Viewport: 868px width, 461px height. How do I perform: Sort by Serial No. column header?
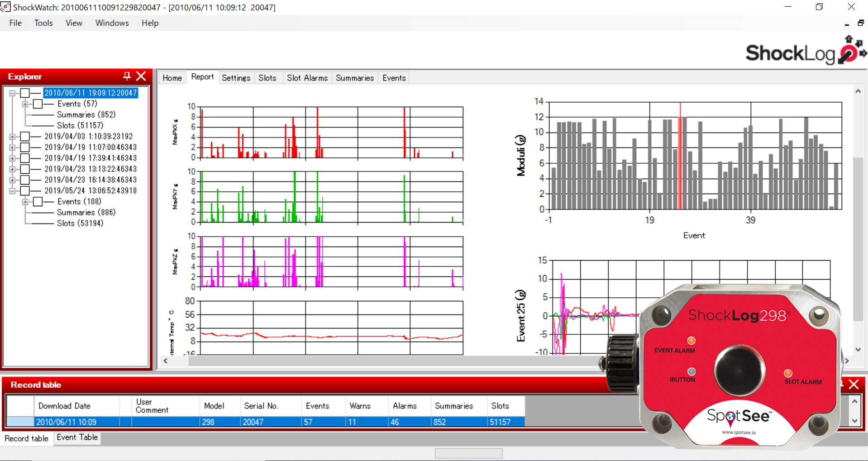(x=271, y=406)
